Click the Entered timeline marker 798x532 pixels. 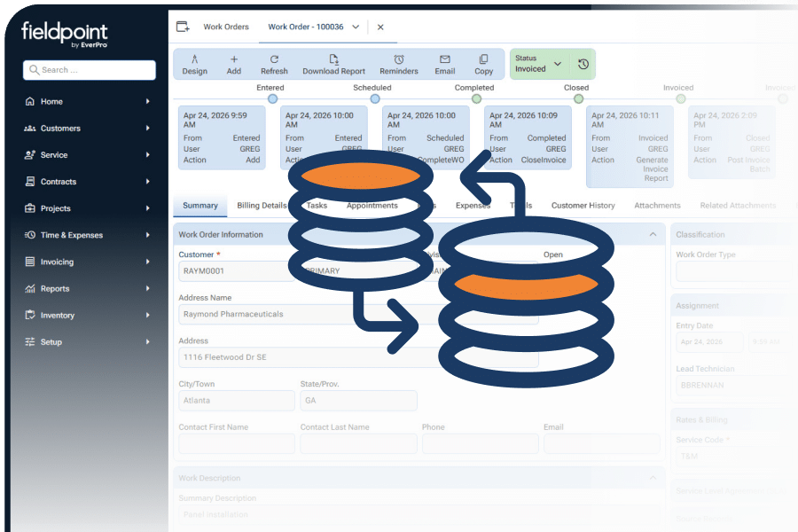(x=273, y=98)
